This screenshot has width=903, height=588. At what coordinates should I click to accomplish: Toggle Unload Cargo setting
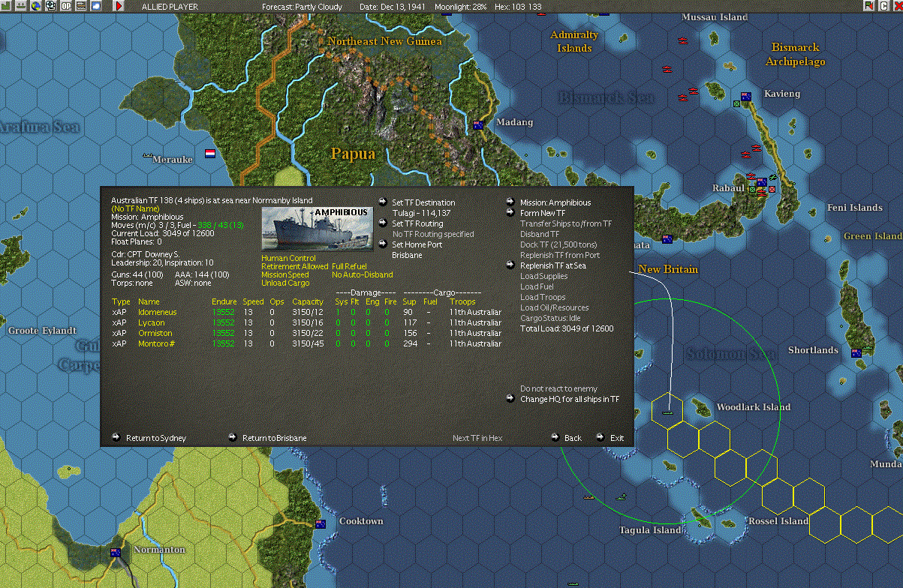(284, 283)
